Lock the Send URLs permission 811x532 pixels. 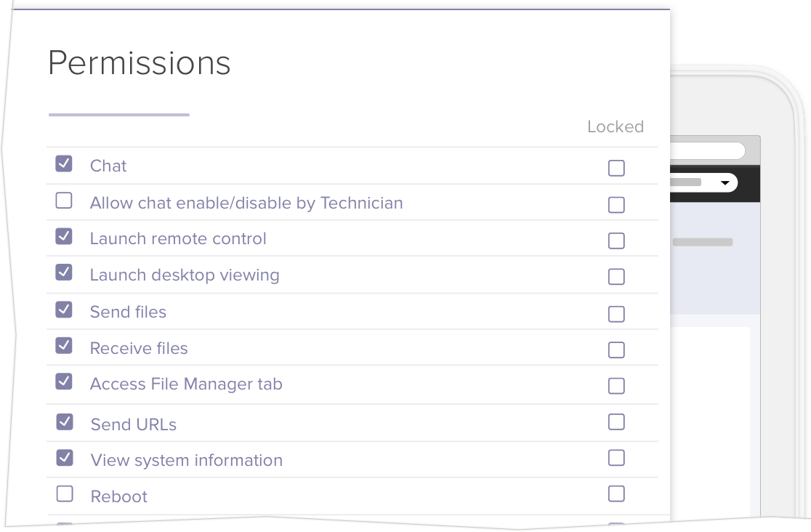[x=616, y=422]
